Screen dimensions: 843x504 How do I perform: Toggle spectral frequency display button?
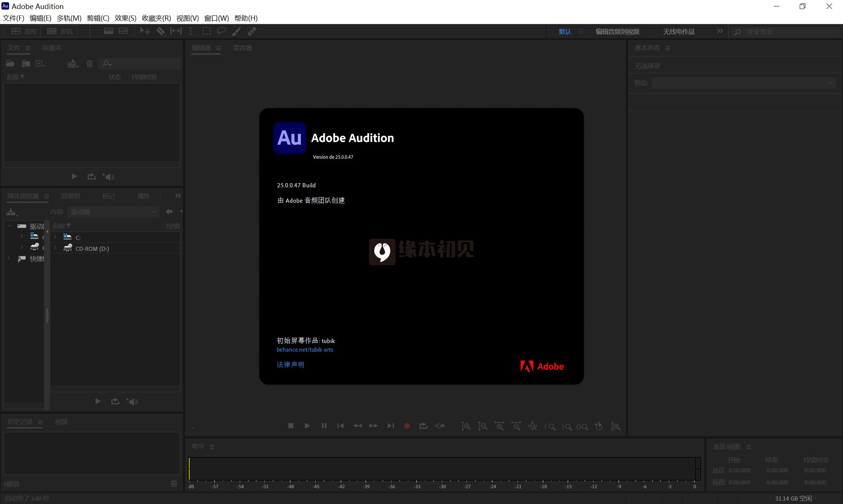click(108, 31)
